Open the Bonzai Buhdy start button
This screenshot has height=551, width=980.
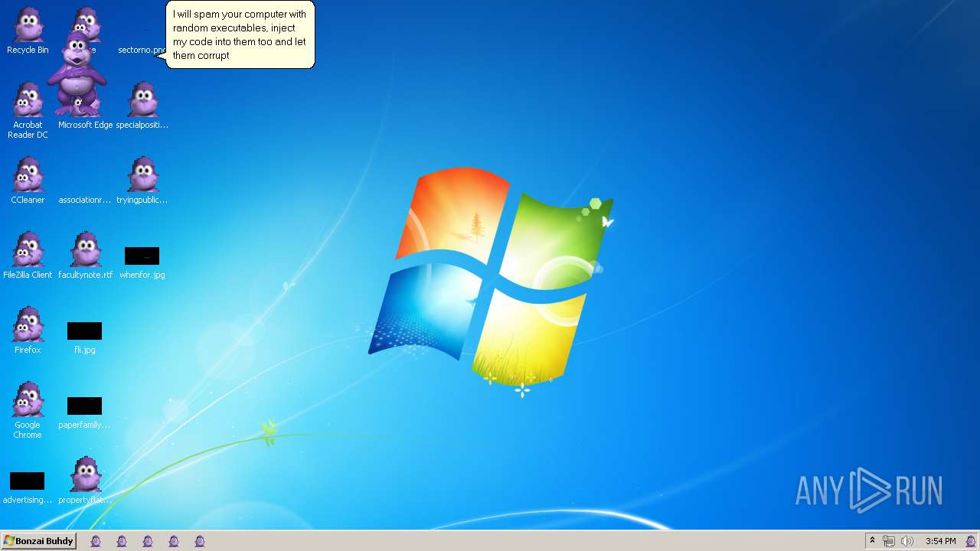click(x=39, y=541)
